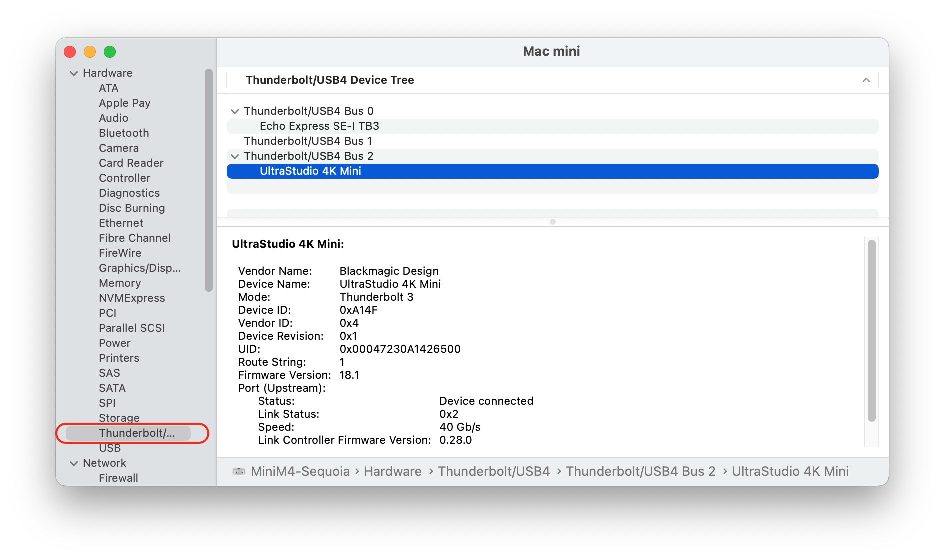945x560 pixels.
Task: Select Thunderbolt/USB4 Bus 2 row
Action: [x=552, y=156]
